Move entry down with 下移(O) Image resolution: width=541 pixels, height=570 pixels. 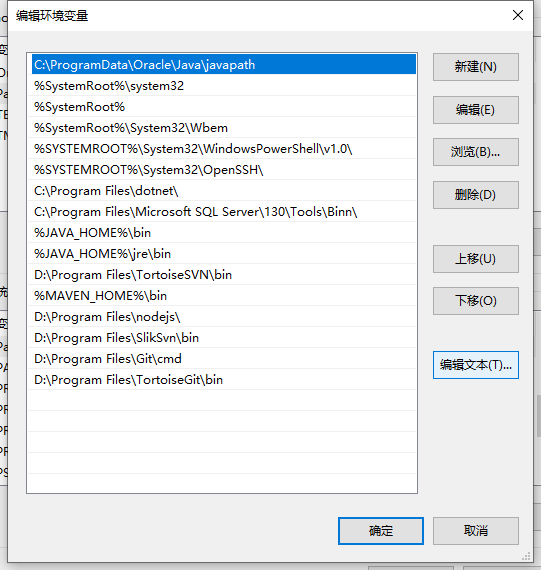click(476, 301)
